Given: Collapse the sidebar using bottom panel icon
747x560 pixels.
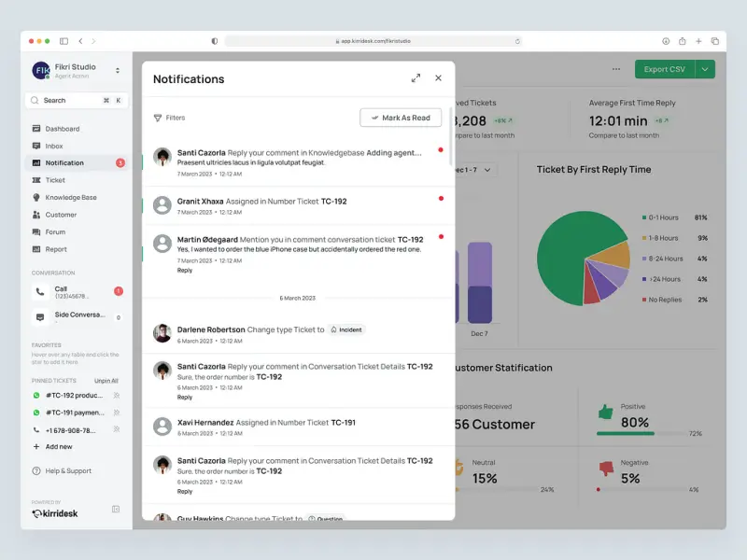Looking at the screenshot, I should pos(116,509).
